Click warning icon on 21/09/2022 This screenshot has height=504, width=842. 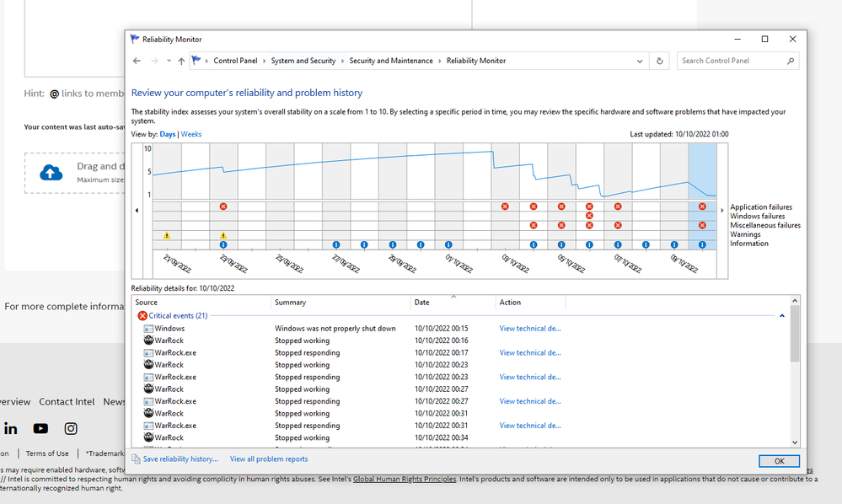167,235
